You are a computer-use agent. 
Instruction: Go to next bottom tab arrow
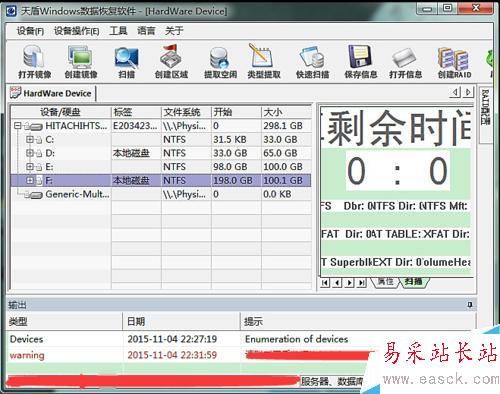point(349,283)
